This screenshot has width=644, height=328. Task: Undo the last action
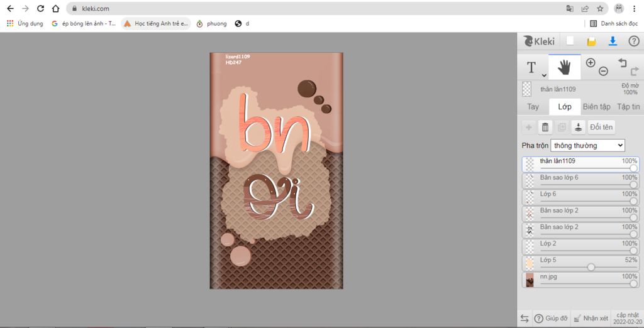pyautogui.click(x=623, y=62)
